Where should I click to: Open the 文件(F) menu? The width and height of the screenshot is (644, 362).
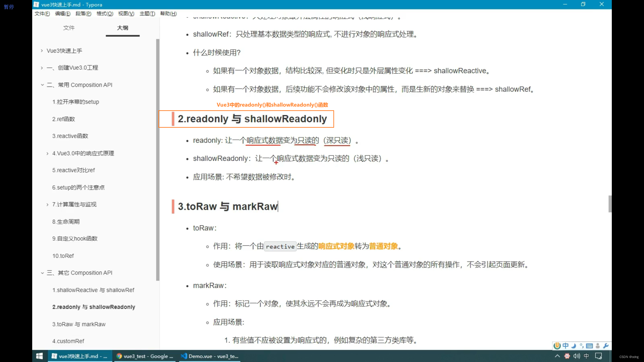pyautogui.click(x=42, y=14)
